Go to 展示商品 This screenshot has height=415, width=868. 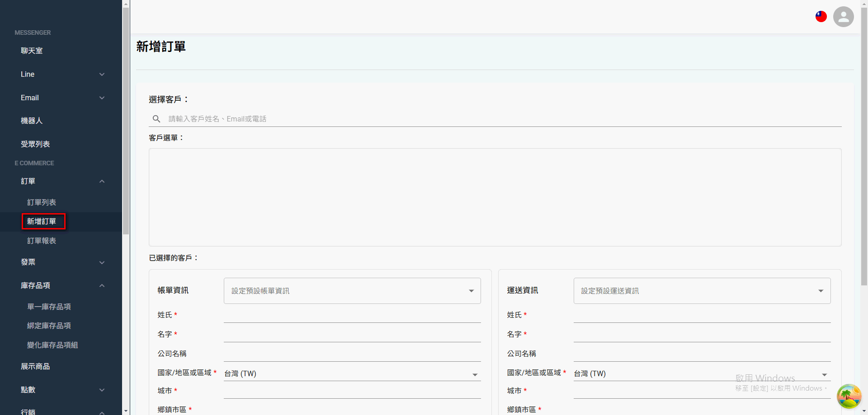click(35, 366)
